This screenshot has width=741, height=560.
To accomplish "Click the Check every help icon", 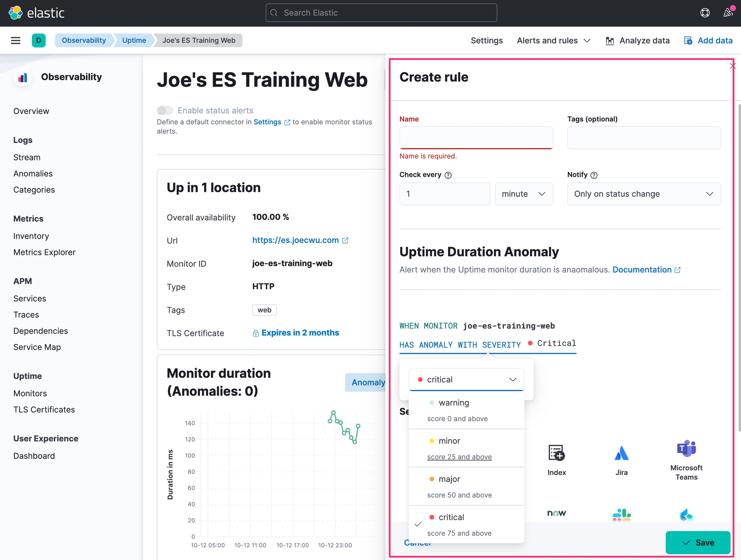I will 448,175.
